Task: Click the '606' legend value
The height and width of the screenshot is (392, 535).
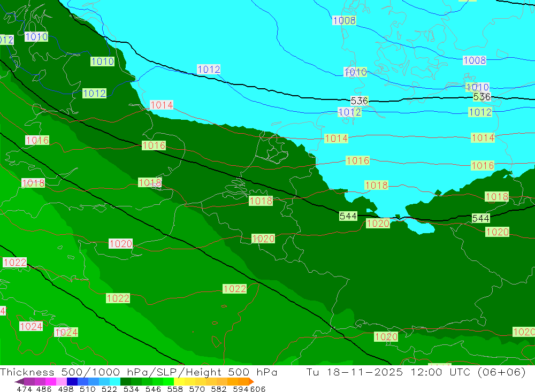Action: (x=258, y=389)
